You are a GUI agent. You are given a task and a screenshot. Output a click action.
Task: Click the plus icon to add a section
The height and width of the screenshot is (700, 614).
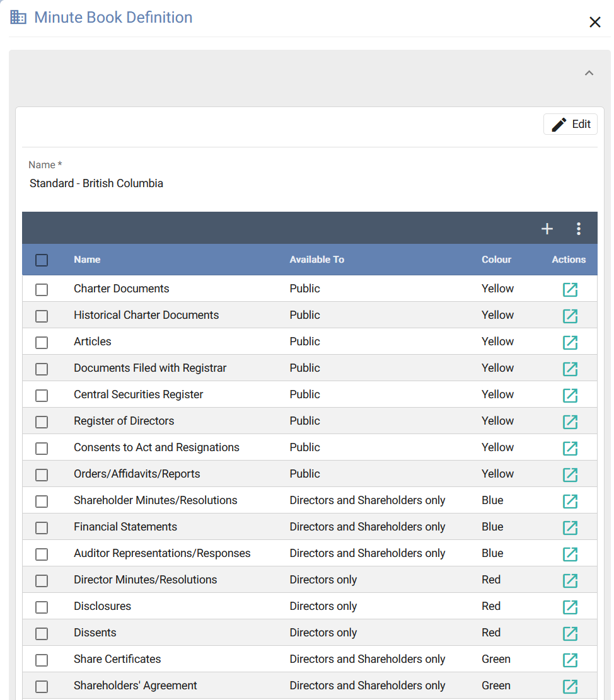point(547,229)
